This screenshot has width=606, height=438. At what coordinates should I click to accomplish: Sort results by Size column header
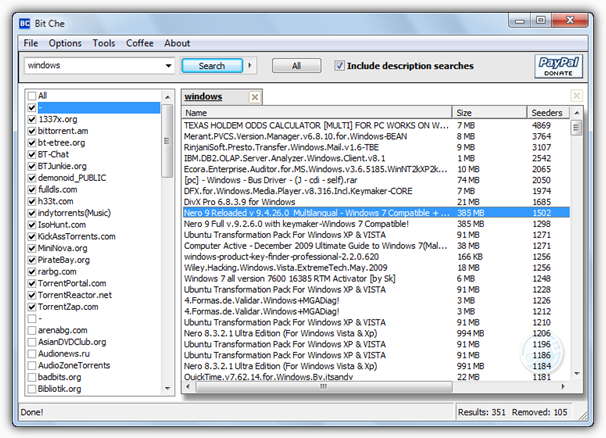[489, 112]
